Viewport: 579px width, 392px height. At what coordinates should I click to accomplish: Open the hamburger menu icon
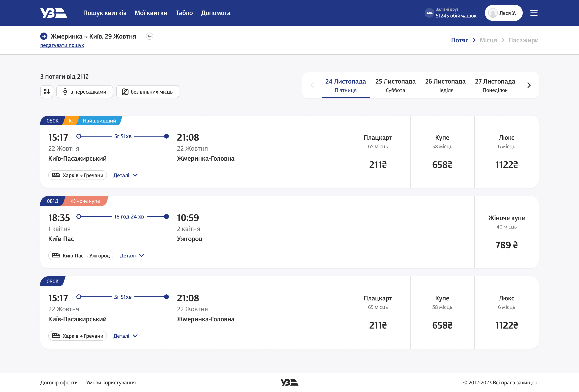[534, 13]
